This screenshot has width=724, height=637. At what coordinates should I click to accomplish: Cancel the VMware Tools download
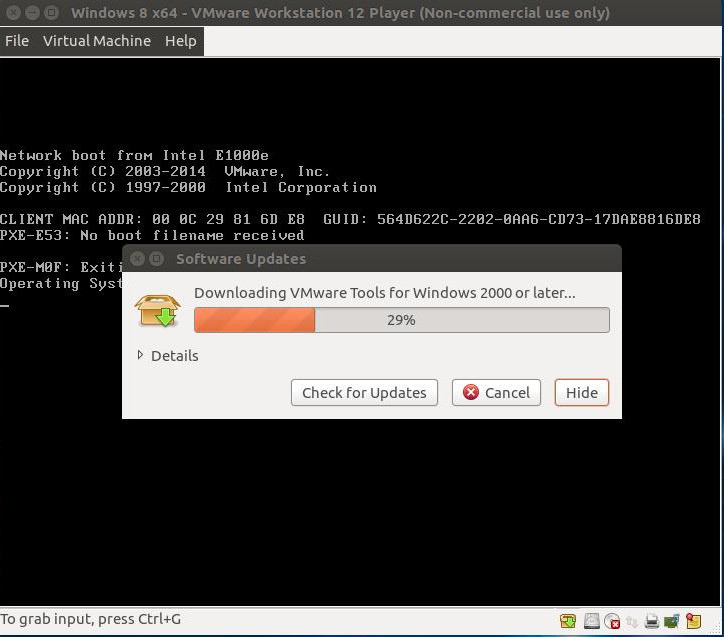click(x=496, y=393)
